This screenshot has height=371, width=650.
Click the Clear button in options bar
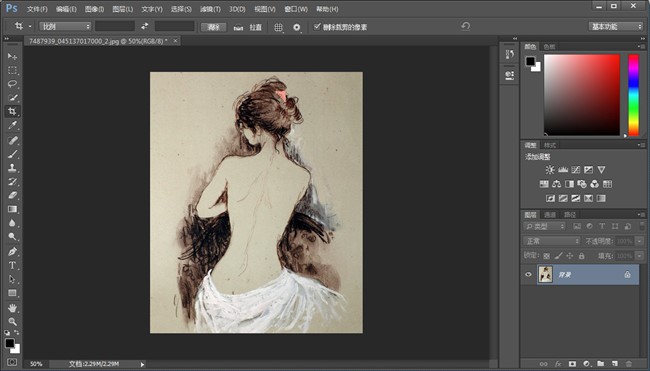(x=213, y=27)
